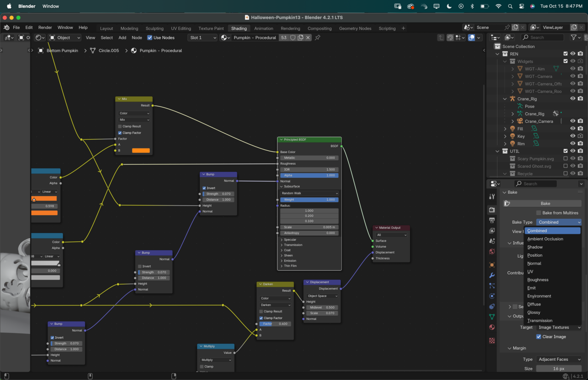Open the Object Data properties tab
This screenshot has height=380, width=588.
[x=492, y=317]
